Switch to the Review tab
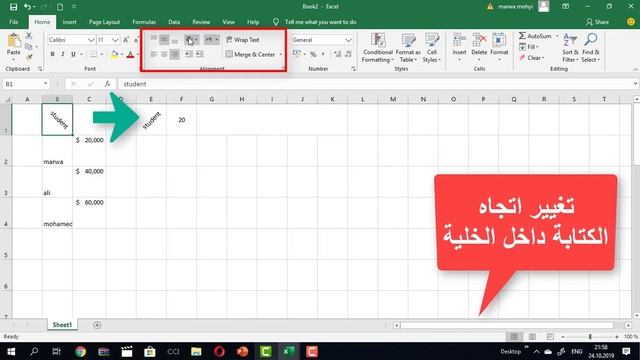 pos(201,22)
